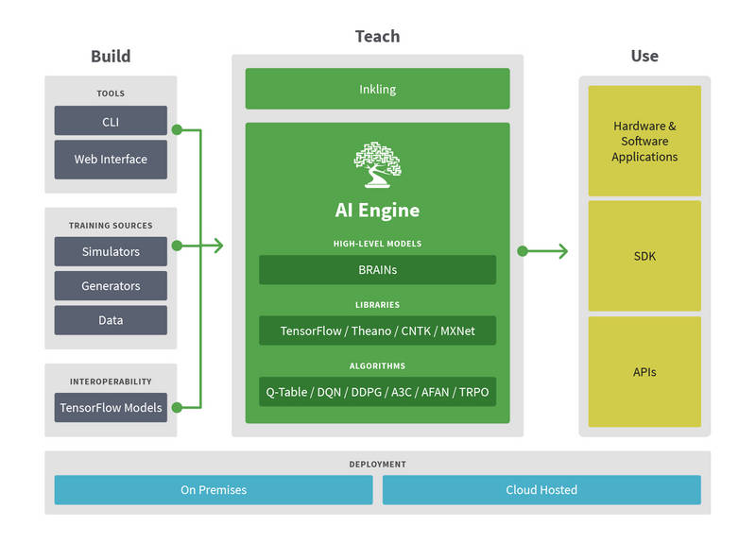Click the Generators box

click(111, 286)
